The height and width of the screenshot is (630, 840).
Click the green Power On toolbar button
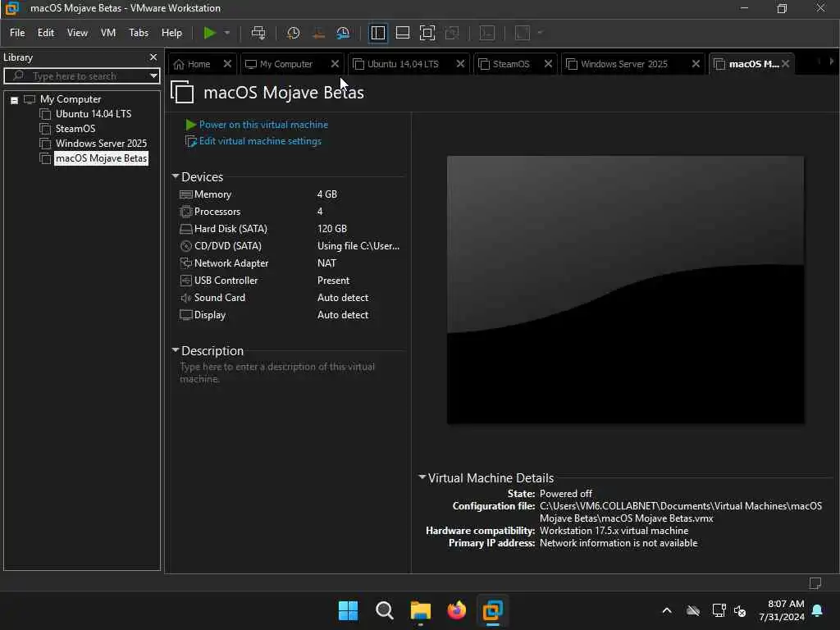pyautogui.click(x=209, y=33)
